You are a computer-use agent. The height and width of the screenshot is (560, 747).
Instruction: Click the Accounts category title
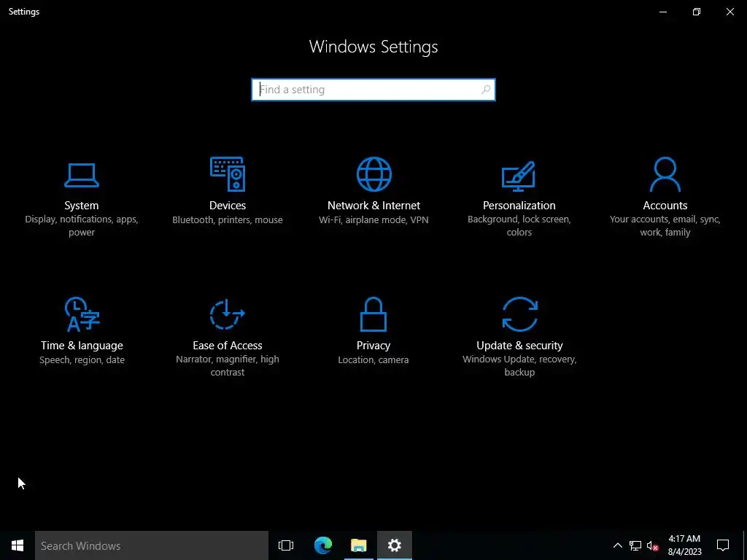[665, 205]
